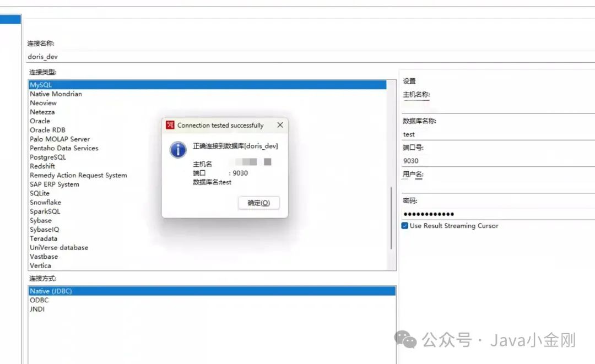Click the connection type list scrollbar
The width and height of the screenshot is (595, 364).
click(391, 218)
